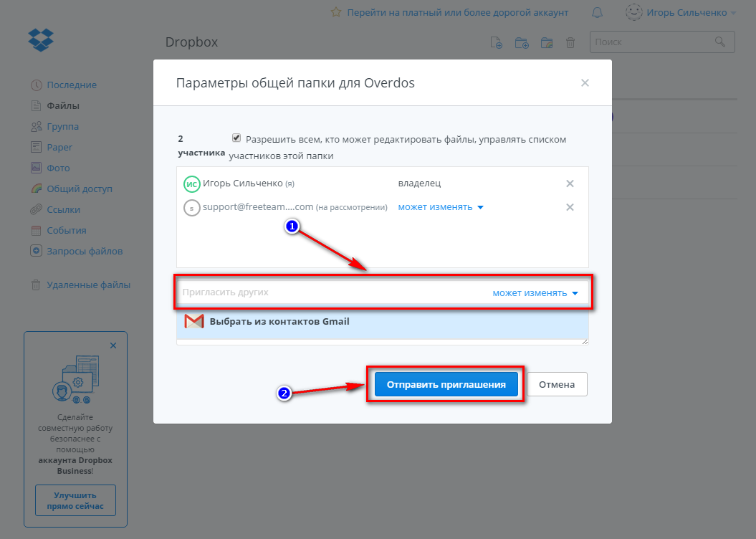Viewport: 756px width, 539px height.
Task: Open permission dropdown for support@freeteam member
Action: point(441,207)
